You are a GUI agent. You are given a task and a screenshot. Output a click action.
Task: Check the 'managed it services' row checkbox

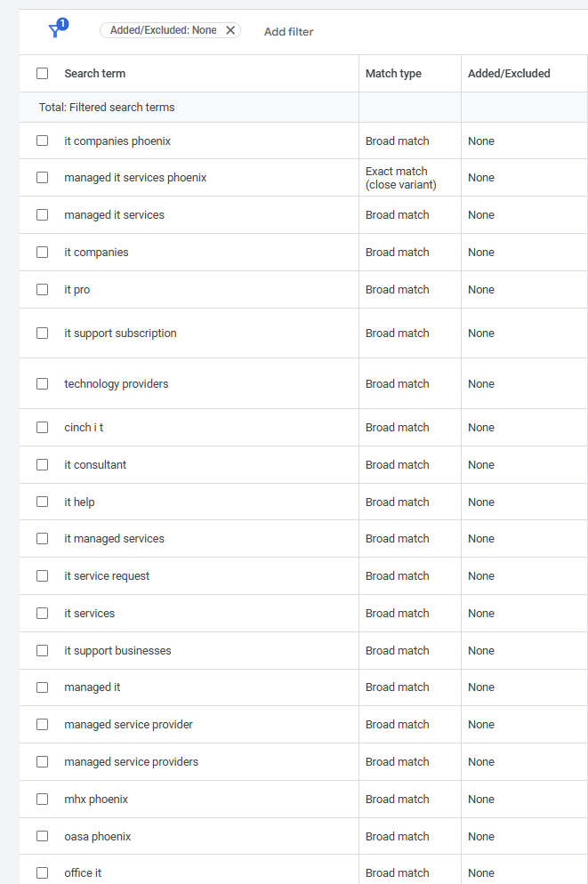(x=42, y=214)
